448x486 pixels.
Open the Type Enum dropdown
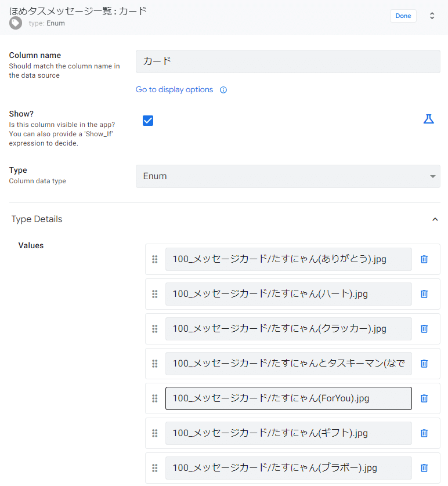288,176
